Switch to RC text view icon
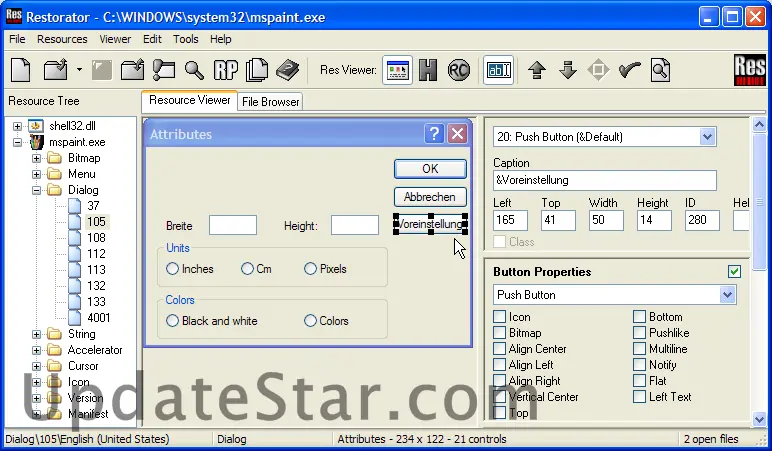 click(x=458, y=70)
